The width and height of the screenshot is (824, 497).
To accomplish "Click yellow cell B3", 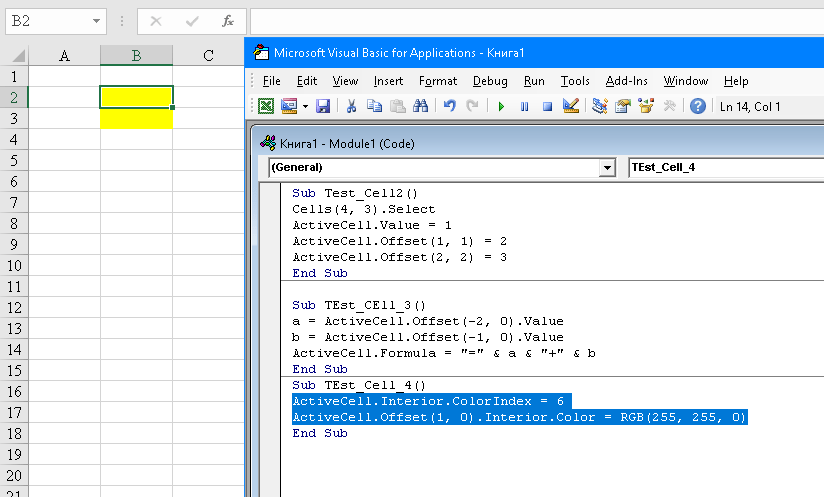I will pyautogui.click(x=136, y=118).
